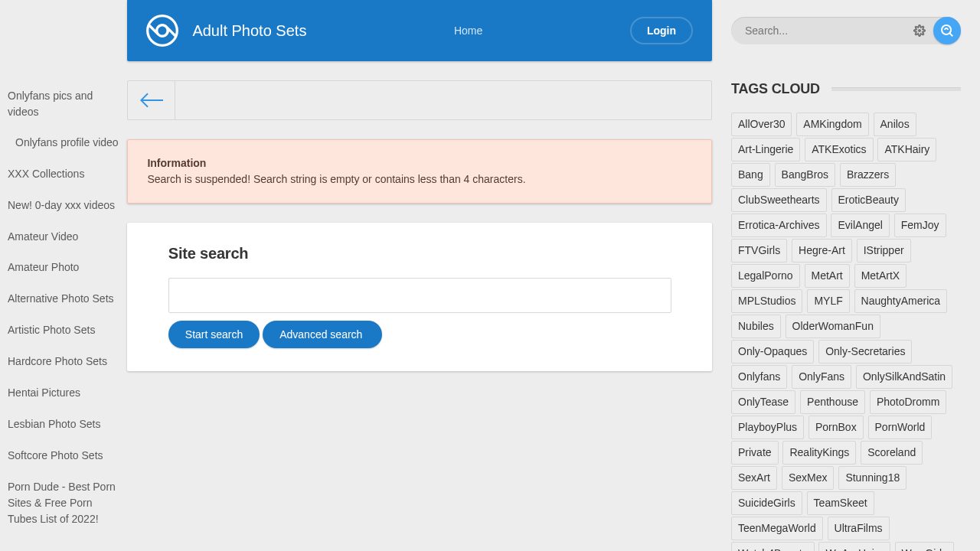
Task: Open Onlyfans profile video subcategory
Action: click(67, 142)
